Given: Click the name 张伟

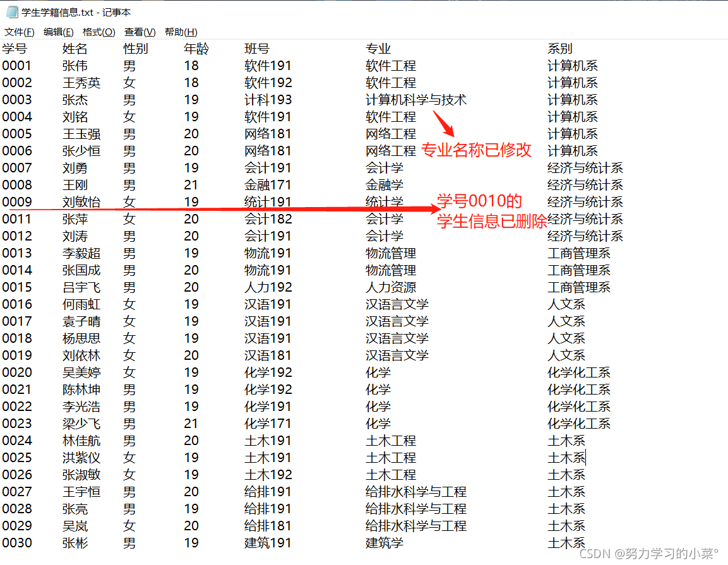Looking at the screenshot, I should 75,66.
